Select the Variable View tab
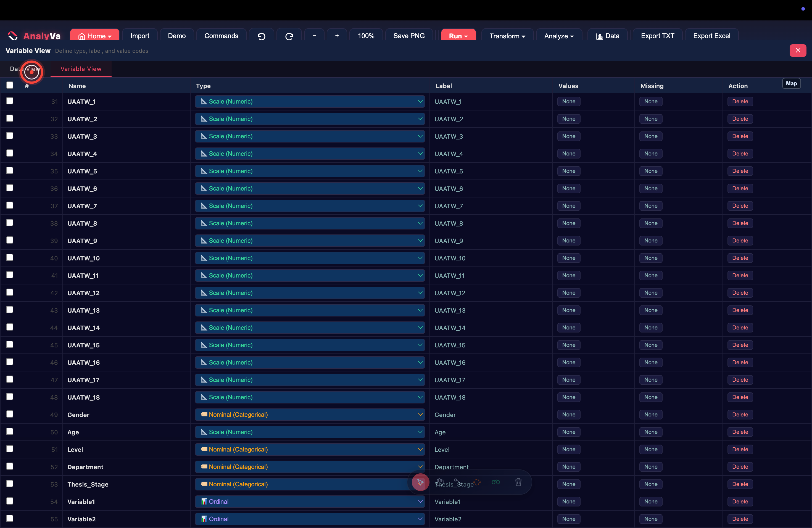812x528 pixels. click(x=81, y=69)
